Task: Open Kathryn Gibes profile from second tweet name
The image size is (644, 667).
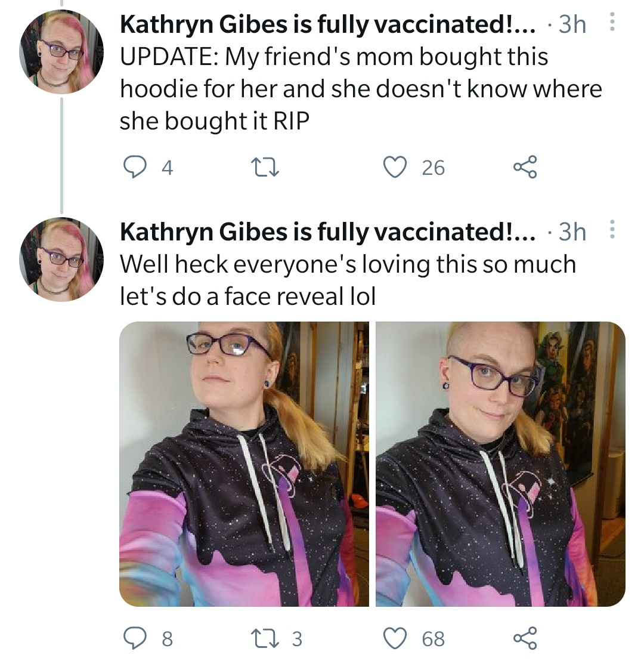Action: pos(328,231)
